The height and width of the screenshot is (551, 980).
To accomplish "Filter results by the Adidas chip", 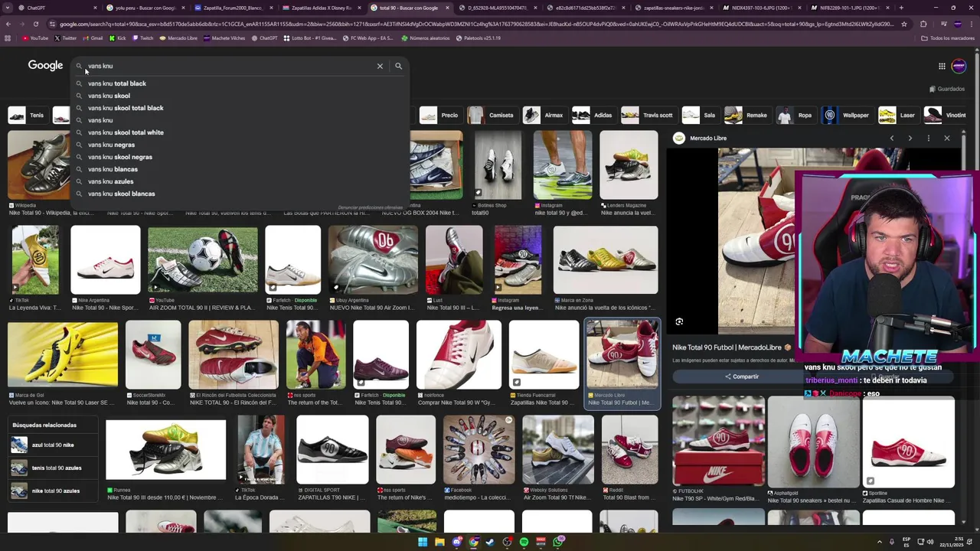I will coord(593,116).
